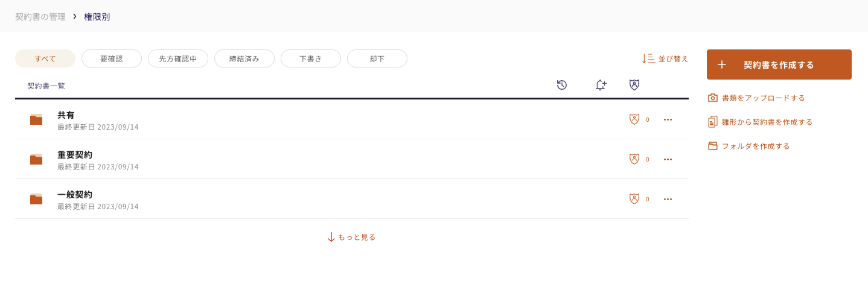Open permission shield for 重要契約 folder
Screen dimensions: 868x302
point(634,159)
